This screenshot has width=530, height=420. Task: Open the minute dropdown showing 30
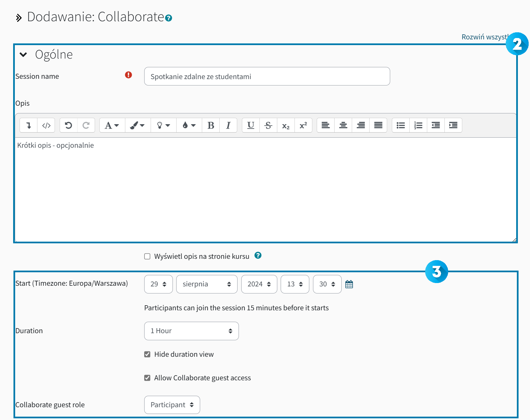[x=327, y=284]
